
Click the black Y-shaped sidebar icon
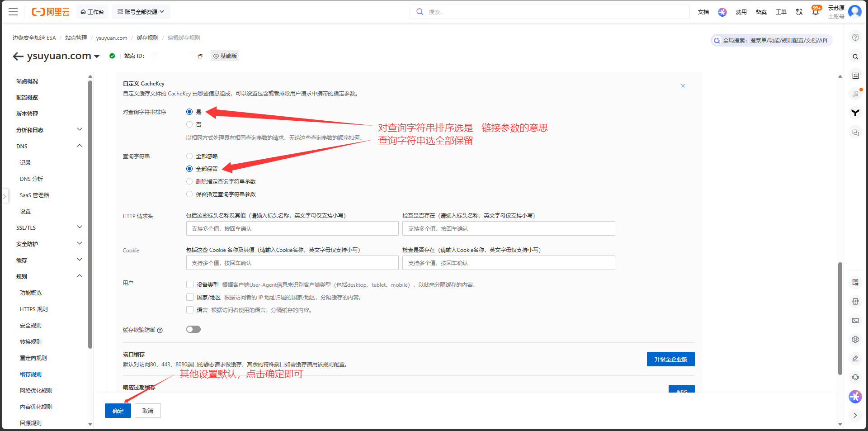pos(855,113)
